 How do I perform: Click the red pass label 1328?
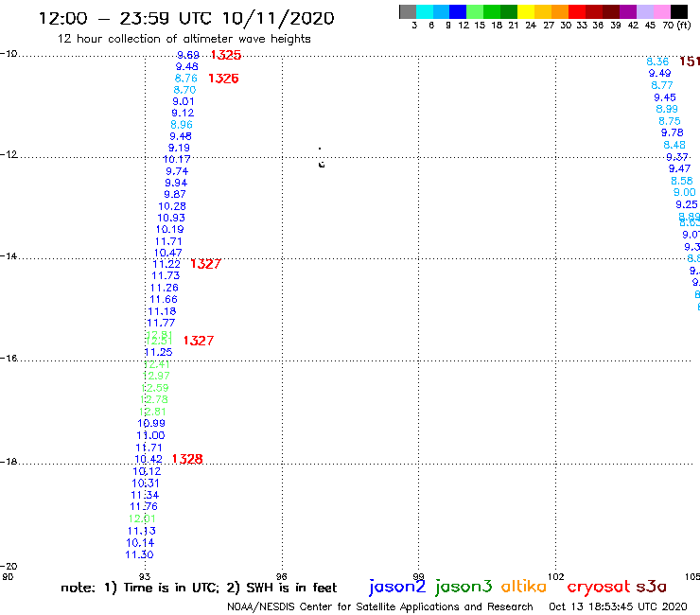[187, 459]
